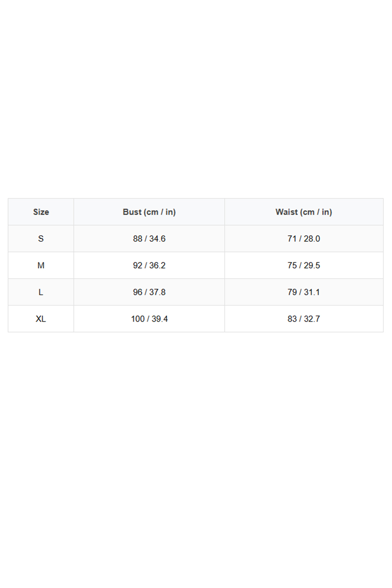
Task: Click waist value 79 / 31.1
Action: (x=304, y=292)
